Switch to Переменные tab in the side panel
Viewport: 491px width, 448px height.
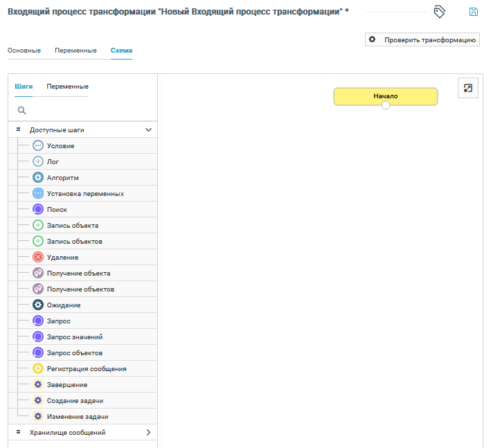[67, 87]
